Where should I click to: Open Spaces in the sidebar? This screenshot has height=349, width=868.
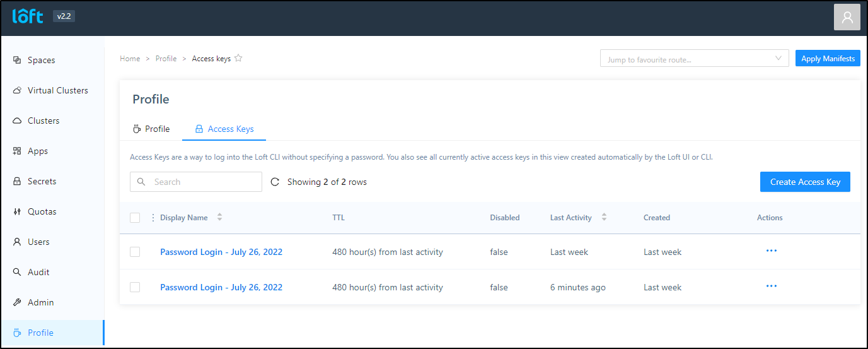[x=52, y=60]
